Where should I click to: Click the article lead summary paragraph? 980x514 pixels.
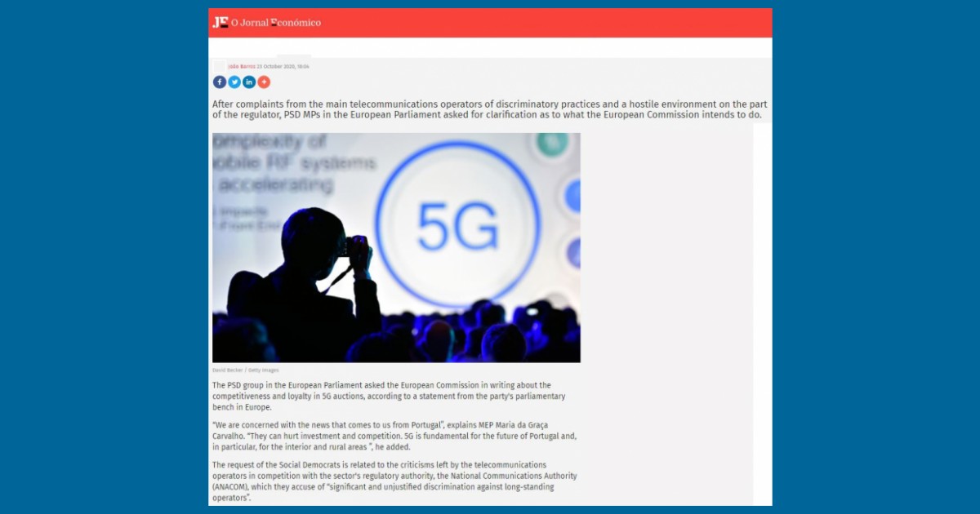[x=489, y=109]
